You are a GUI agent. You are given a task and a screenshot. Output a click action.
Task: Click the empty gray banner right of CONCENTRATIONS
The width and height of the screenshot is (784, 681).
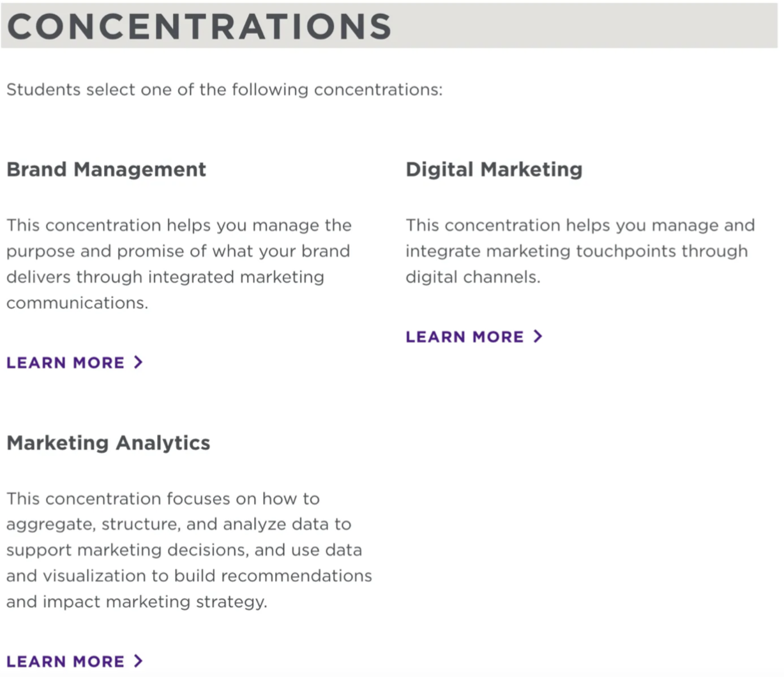click(584, 26)
